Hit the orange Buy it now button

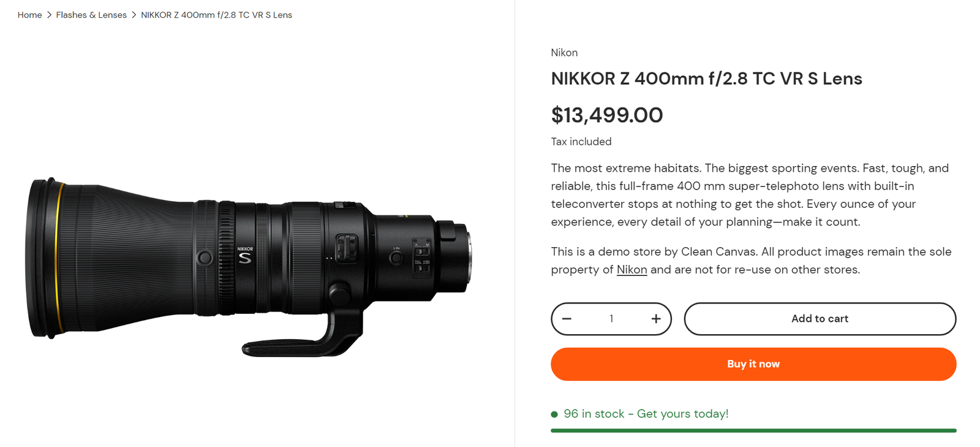pyautogui.click(x=753, y=364)
